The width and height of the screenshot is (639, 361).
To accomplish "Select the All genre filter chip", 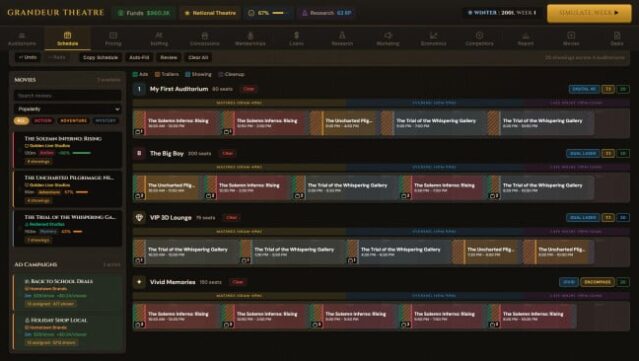I will click(x=21, y=121).
